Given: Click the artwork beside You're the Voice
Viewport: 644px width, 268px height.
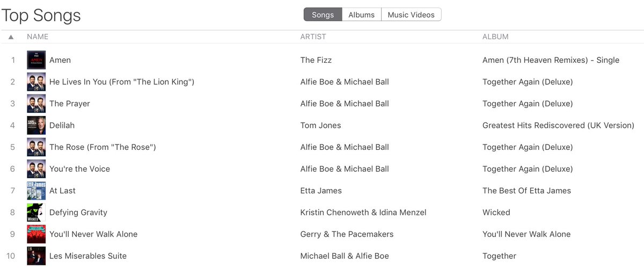Looking at the screenshot, I should pos(36,169).
